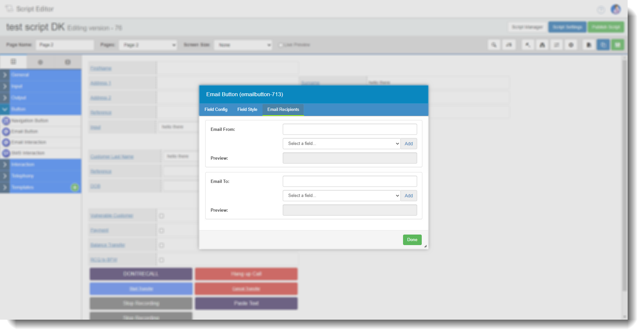Tick the Balance Transfer checkbox
The image size is (644, 336).
coord(161,245)
